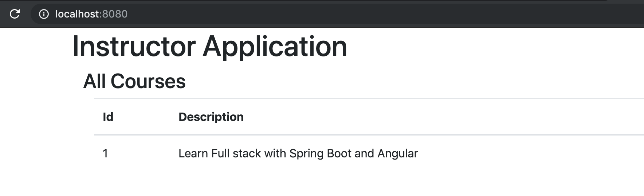
Task: Click the All Courses heading
Action: pyautogui.click(x=134, y=81)
